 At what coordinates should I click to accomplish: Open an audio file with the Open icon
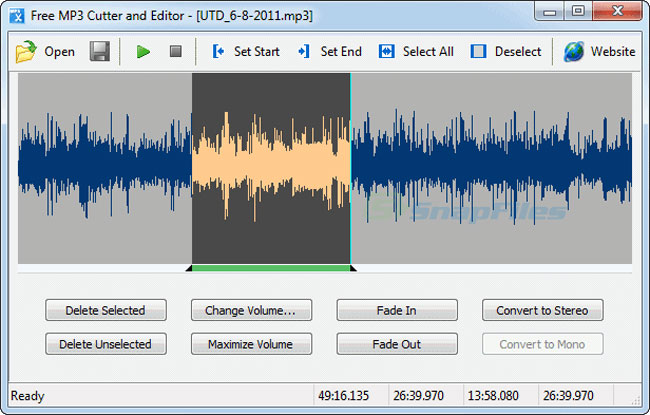pyautogui.click(x=26, y=52)
